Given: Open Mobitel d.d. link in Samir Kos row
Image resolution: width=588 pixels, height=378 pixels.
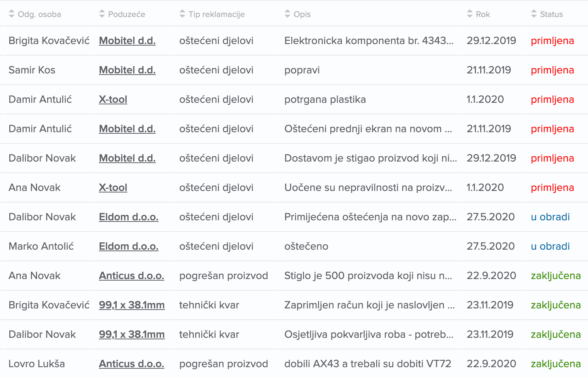Looking at the screenshot, I should [x=127, y=70].
